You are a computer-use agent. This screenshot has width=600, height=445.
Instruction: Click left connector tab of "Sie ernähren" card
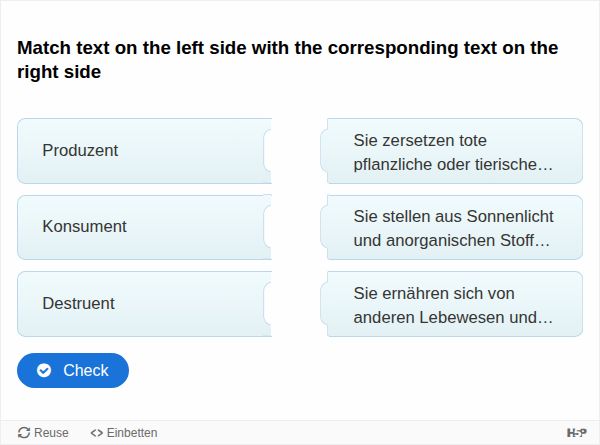pyautogui.click(x=325, y=304)
